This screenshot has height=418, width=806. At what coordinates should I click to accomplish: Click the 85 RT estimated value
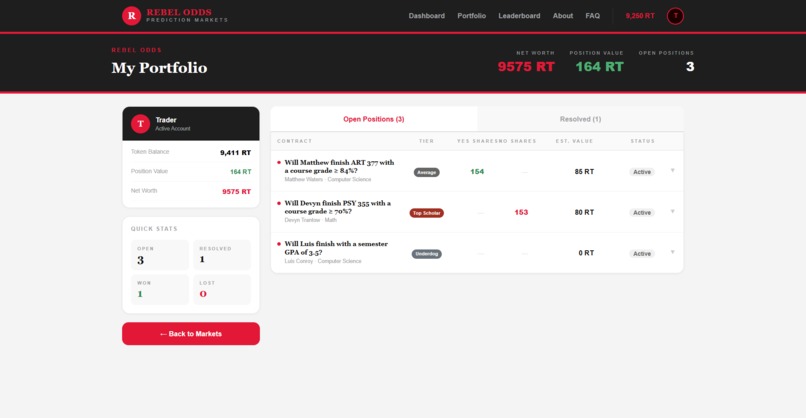point(584,172)
